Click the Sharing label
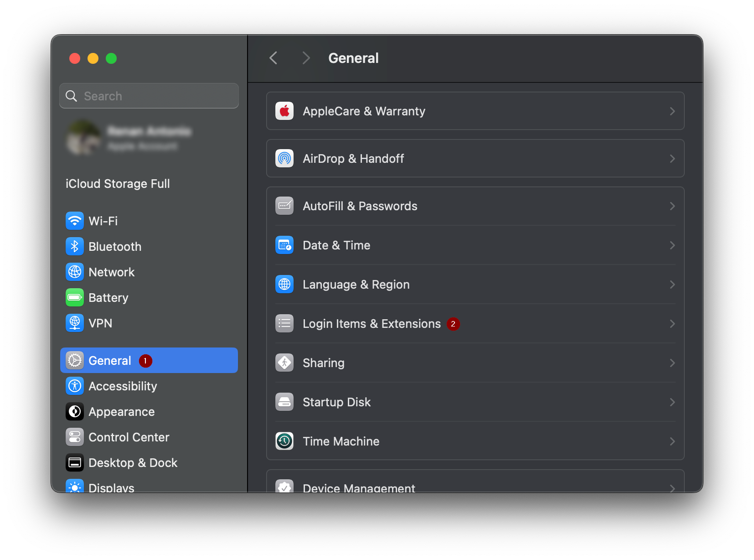 [x=324, y=363]
